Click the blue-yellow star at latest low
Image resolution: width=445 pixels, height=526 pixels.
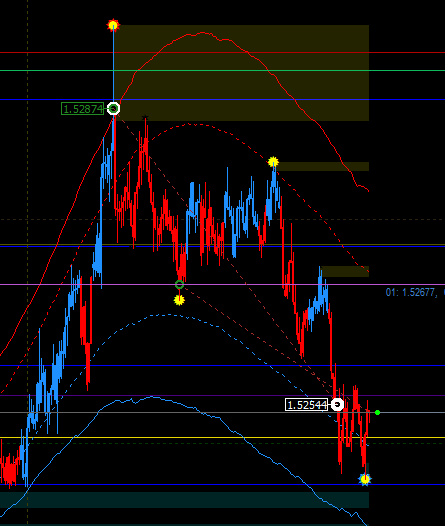coord(365,479)
